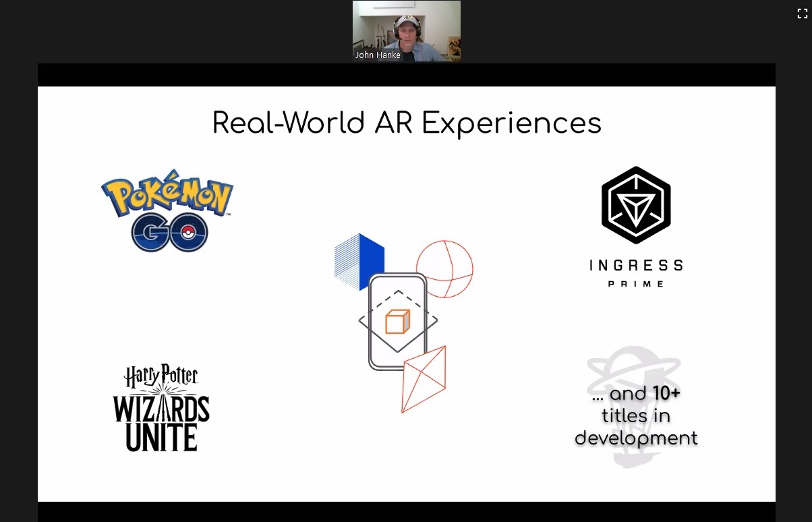812x522 pixels.
Task: Select the Ingress hexagon emblem
Action: (636, 205)
